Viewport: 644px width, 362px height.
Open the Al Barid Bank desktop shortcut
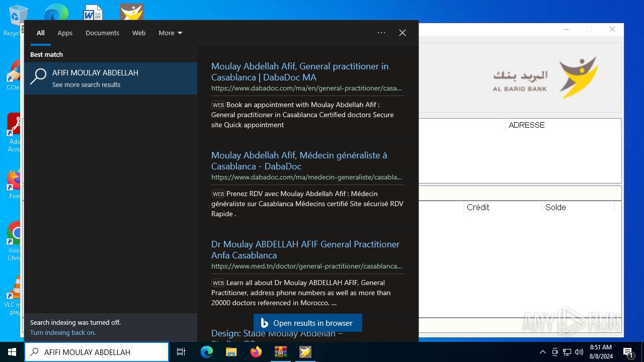132,12
